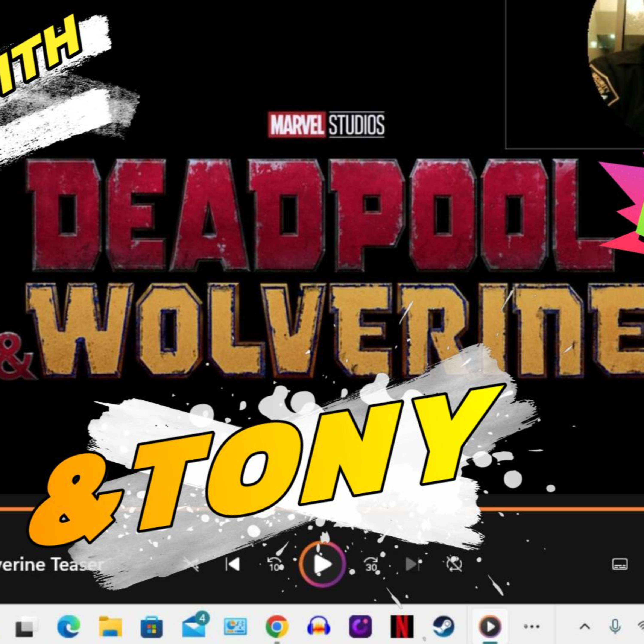Open the subtitles and captions menu
This screenshot has height=644, width=644.
620,564
